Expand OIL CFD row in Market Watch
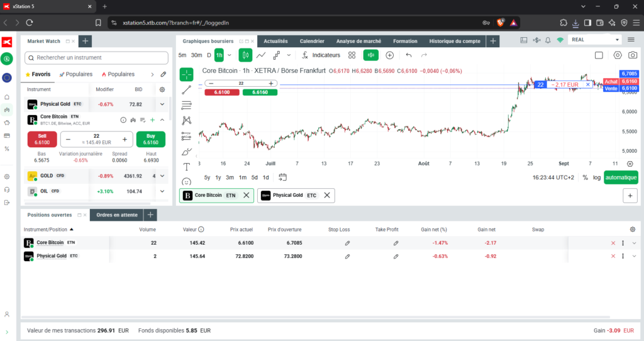 pyautogui.click(x=162, y=191)
